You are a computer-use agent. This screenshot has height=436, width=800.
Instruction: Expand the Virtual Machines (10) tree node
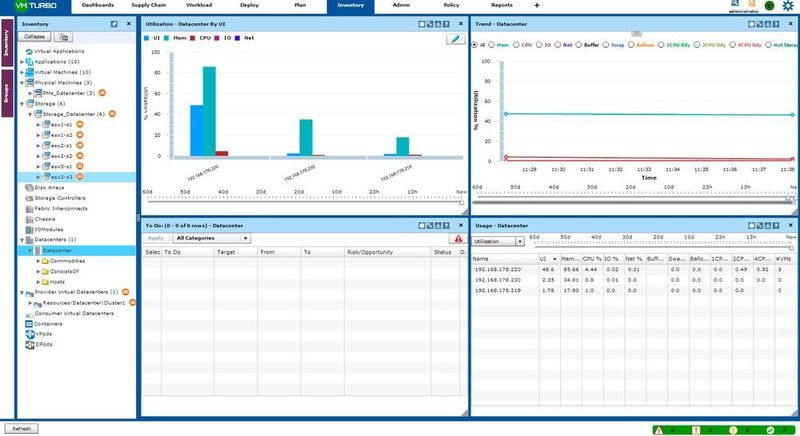[22, 72]
